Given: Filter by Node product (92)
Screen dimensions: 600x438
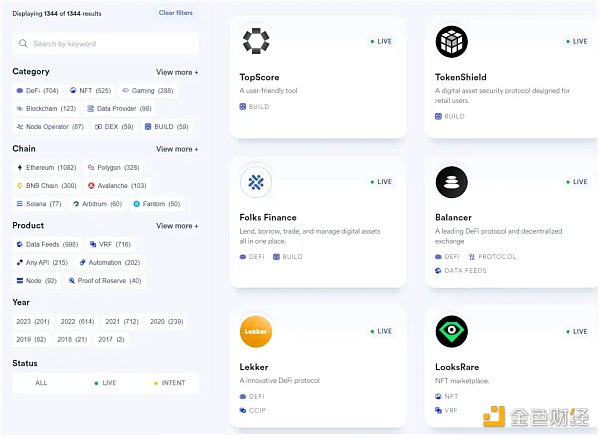Looking at the screenshot, I should point(37,281).
